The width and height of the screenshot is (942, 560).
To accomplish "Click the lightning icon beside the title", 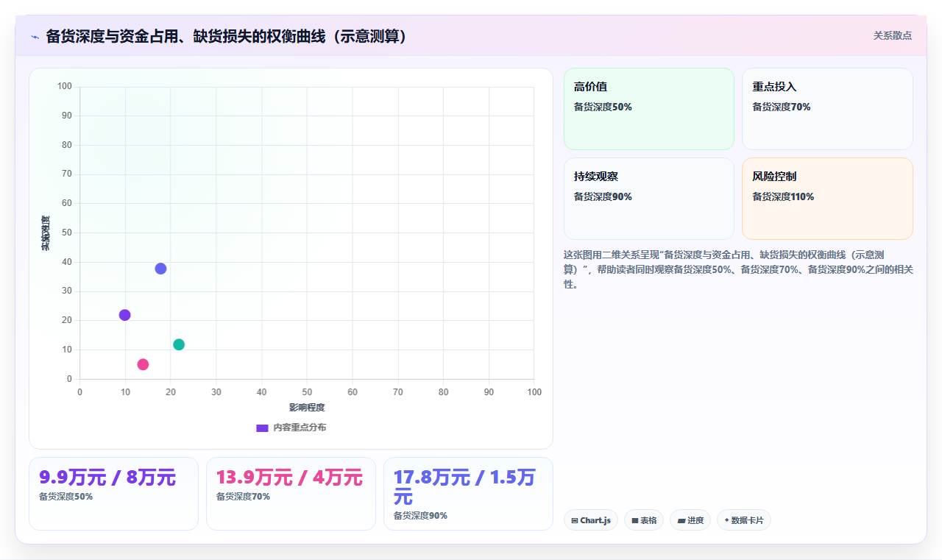I will coord(35,37).
